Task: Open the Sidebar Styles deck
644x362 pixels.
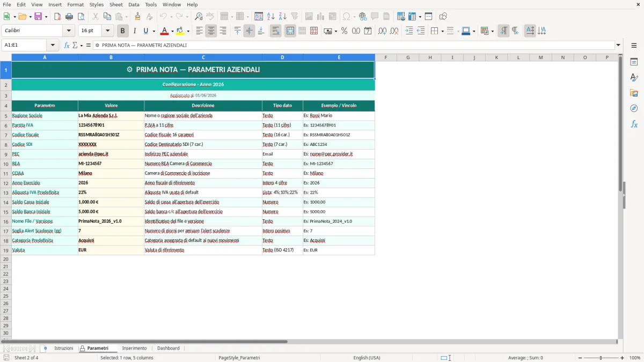Action: click(634, 78)
